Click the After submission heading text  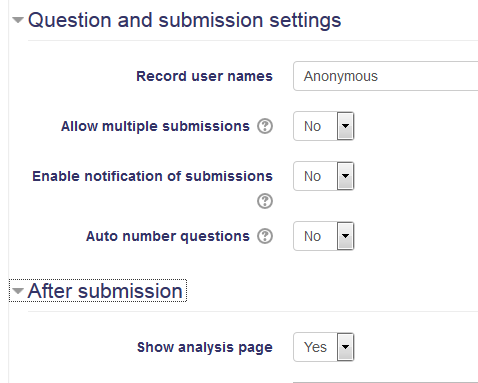(x=105, y=291)
